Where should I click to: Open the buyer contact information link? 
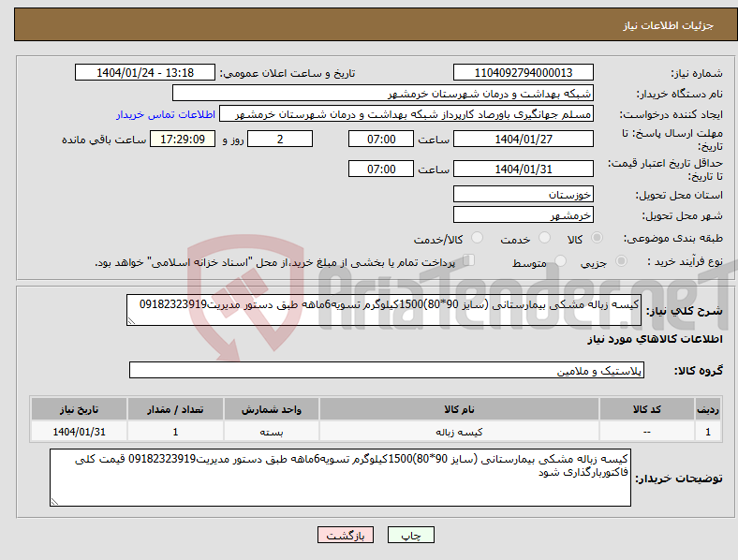point(166,114)
